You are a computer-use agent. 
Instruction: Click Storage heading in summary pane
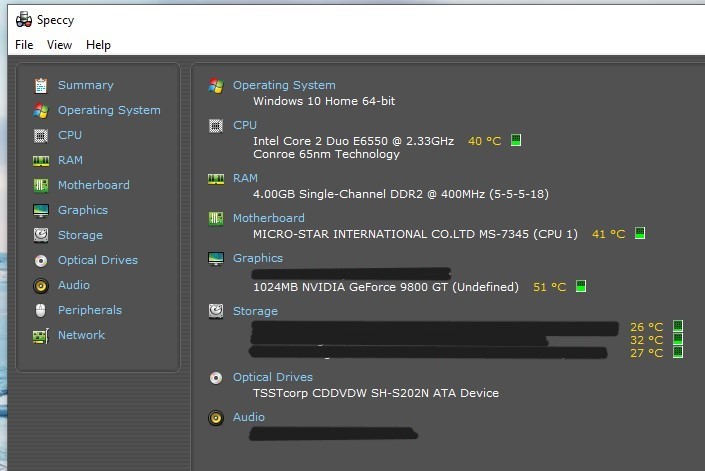(x=255, y=311)
